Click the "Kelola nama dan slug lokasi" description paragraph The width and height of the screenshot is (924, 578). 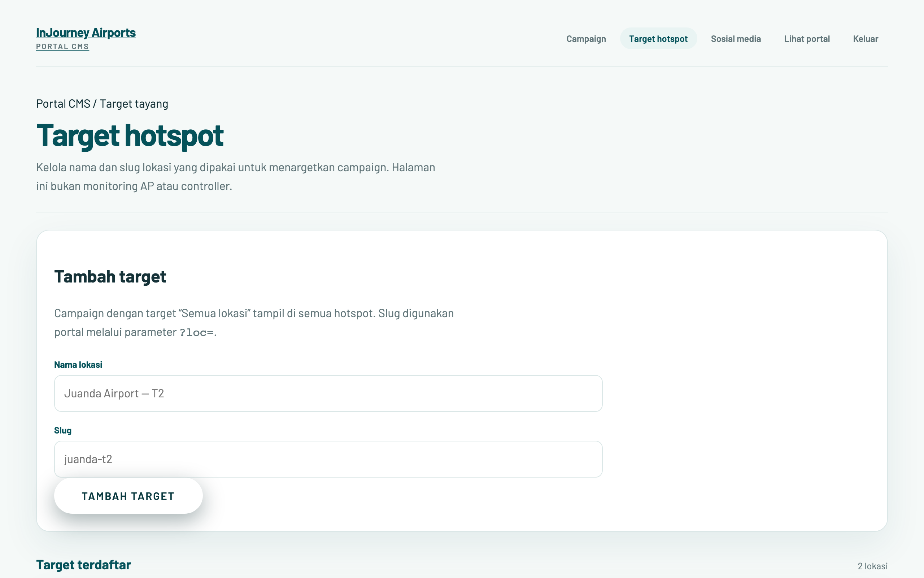[236, 177]
